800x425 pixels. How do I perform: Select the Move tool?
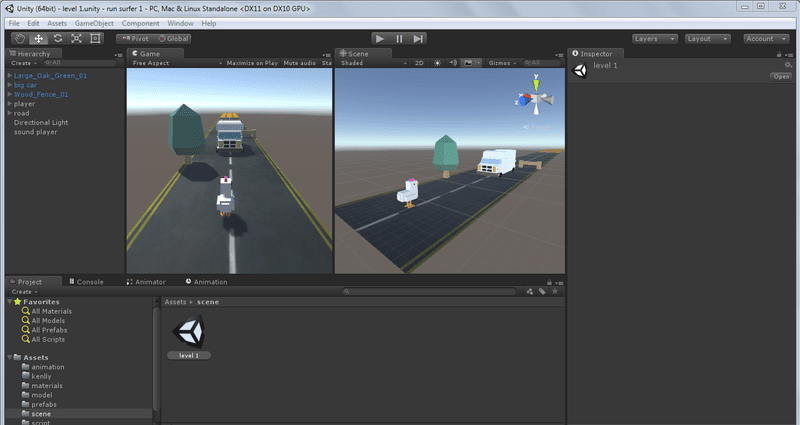pos(39,38)
